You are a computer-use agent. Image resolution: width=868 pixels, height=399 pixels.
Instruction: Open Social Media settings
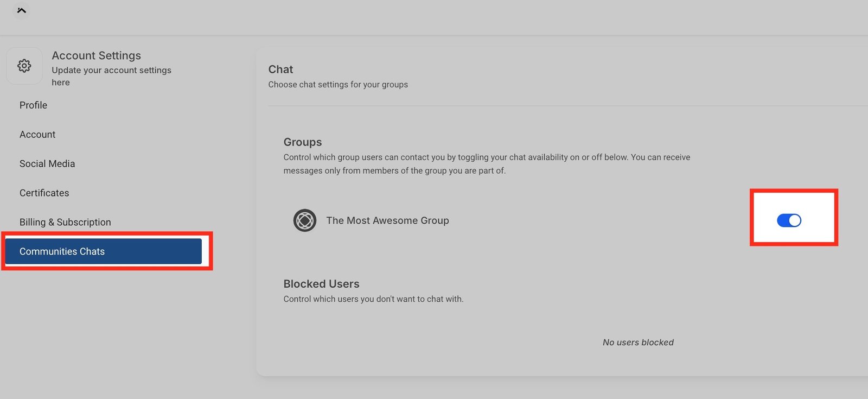(x=47, y=164)
